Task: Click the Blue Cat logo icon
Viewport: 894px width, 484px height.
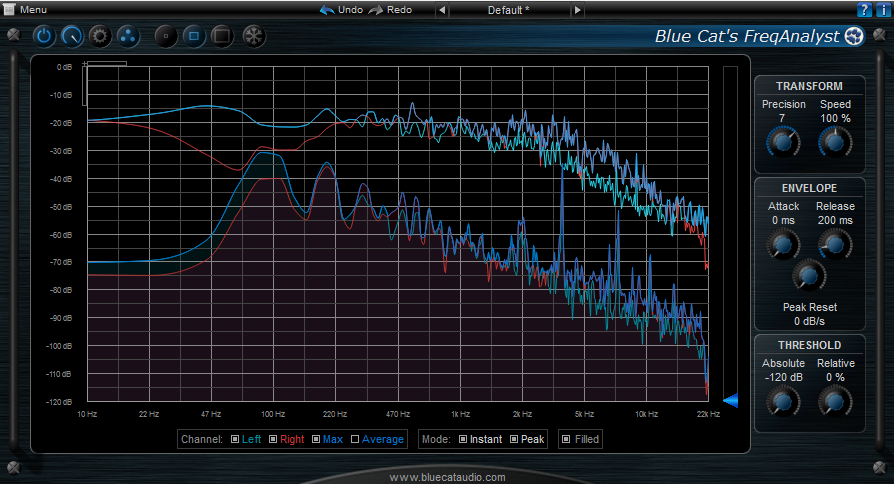Action: coord(854,36)
